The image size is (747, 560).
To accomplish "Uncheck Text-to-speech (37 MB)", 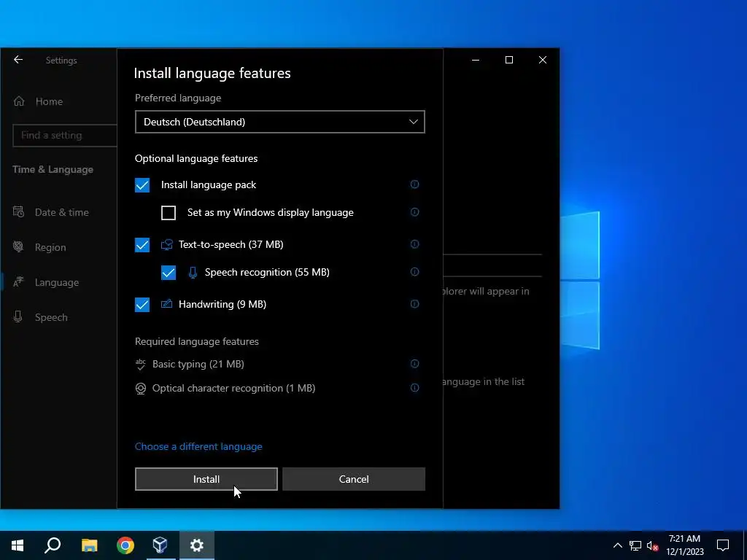I will point(142,245).
